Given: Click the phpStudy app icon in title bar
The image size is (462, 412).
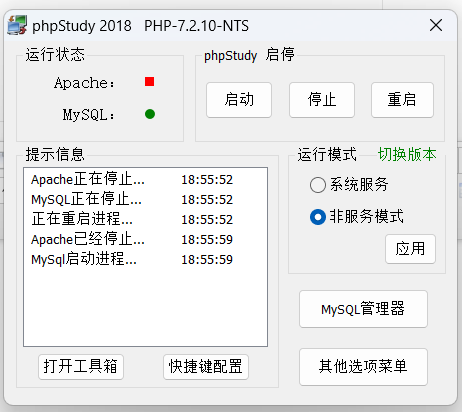Looking at the screenshot, I should (x=17, y=25).
